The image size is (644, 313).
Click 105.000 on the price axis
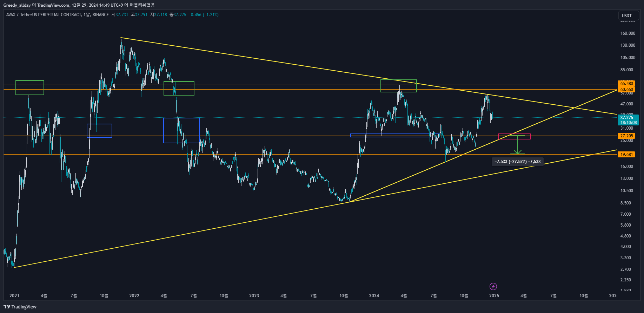[x=628, y=58]
